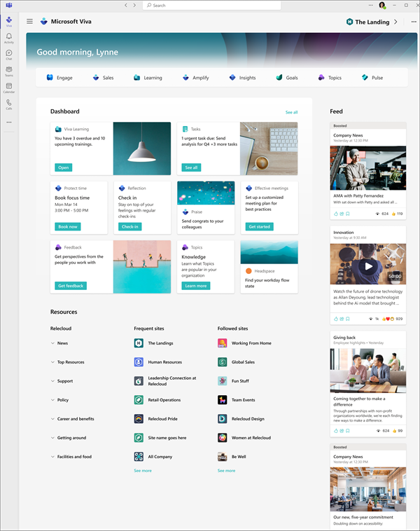Viewport: 420px width, 531px height.
Task: Switch to the Sales tab
Action: click(x=103, y=78)
